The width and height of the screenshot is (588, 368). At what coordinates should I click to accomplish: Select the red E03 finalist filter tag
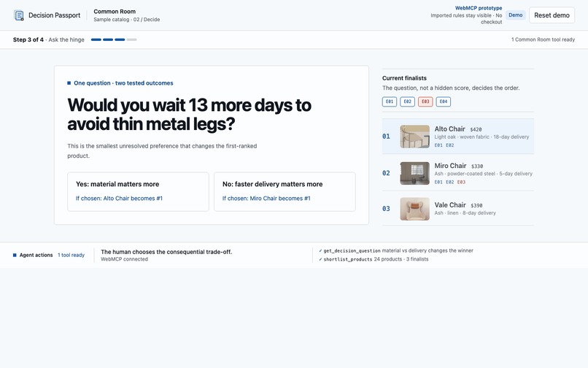click(425, 101)
